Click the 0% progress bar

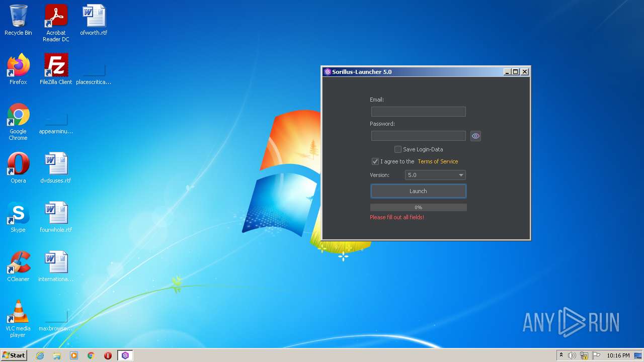[418, 207]
